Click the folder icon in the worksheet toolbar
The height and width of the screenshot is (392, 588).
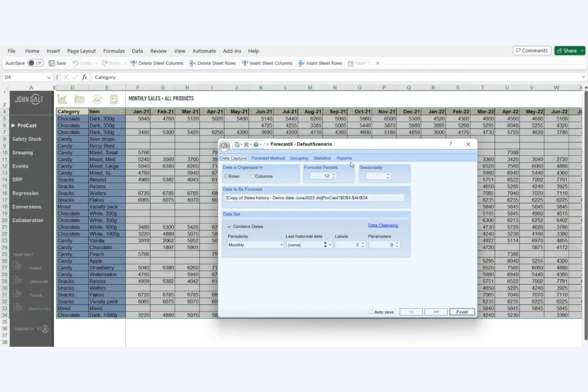click(79, 98)
